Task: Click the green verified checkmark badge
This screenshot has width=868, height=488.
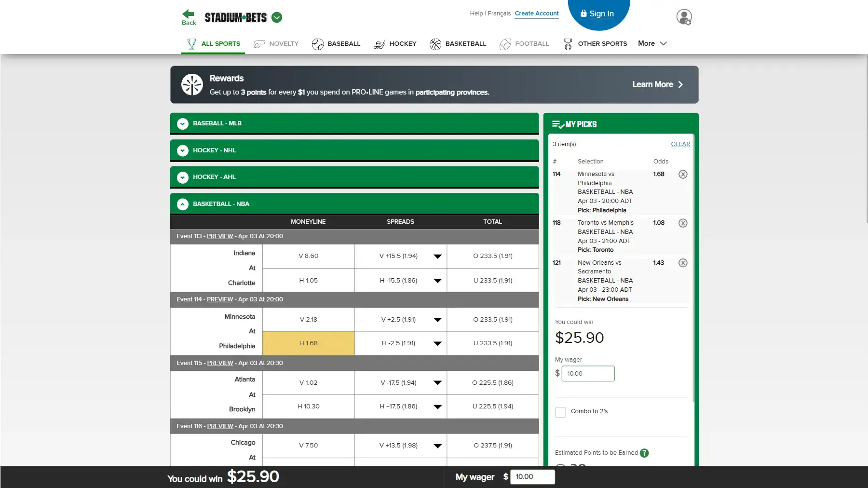Action: [x=277, y=17]
